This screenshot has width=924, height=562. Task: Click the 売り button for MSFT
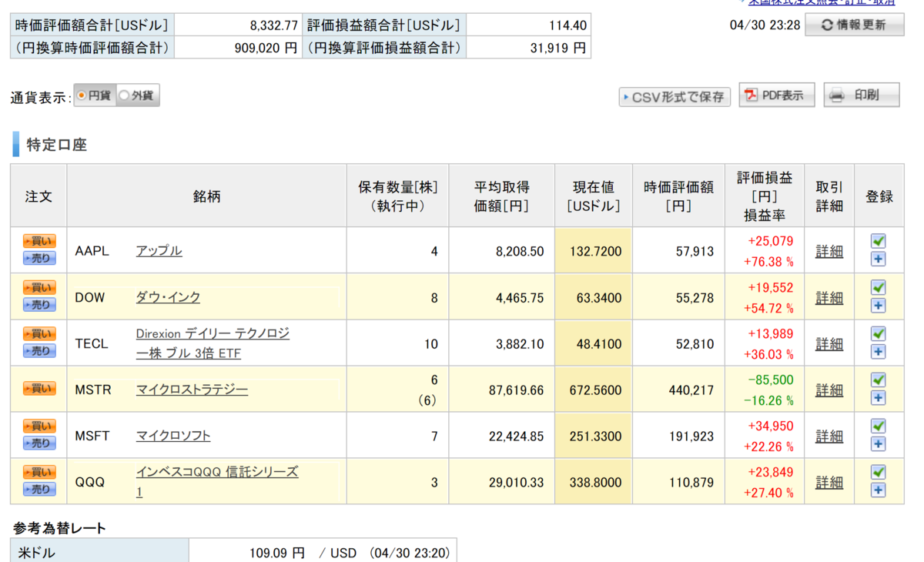pyautogui.click(x=39, y=443)
